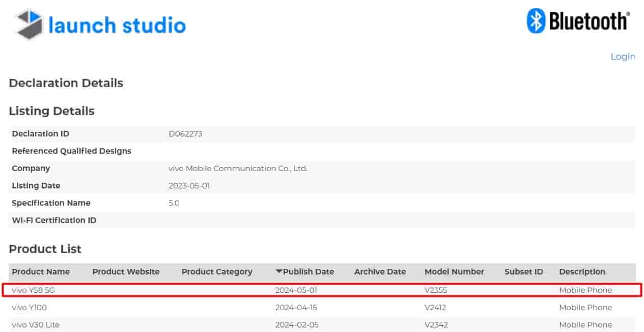644x332 pixels.
Task: Click the highlighted red-bordered row
Action: coord(322,290)
